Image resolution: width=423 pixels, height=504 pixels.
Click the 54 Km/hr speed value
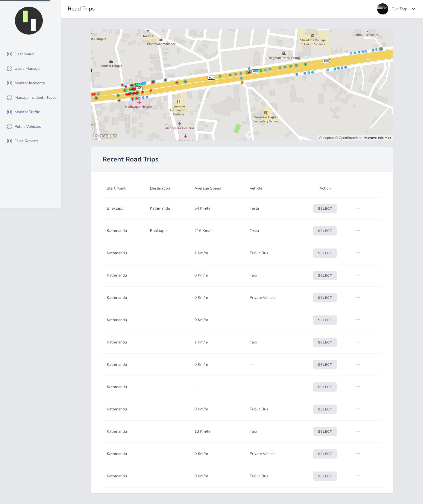click(202, 208)
